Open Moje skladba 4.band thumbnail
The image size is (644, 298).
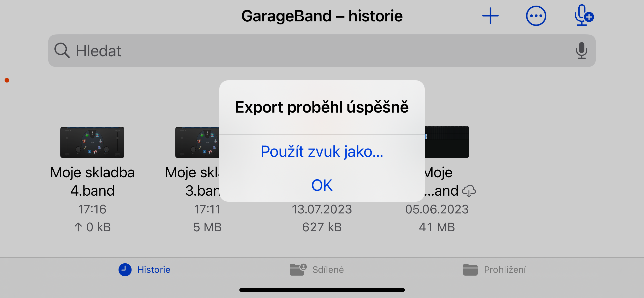(92, 142)
